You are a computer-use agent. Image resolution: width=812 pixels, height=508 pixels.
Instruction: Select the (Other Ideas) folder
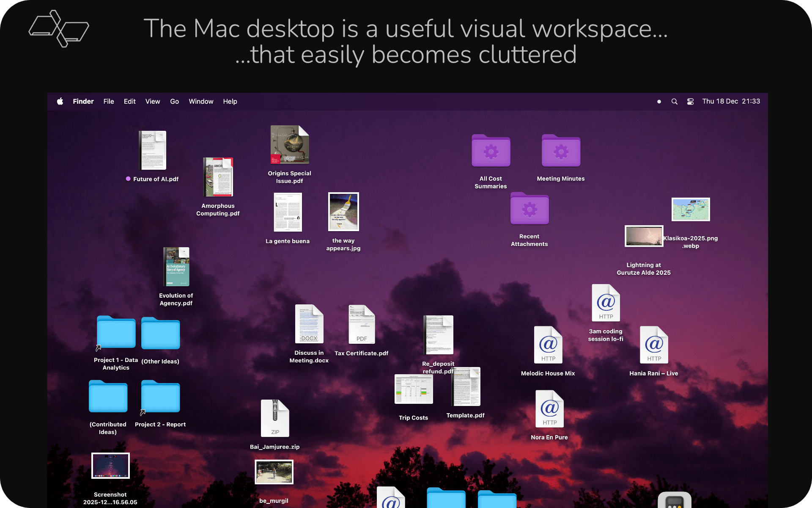(x=161, y=333)
